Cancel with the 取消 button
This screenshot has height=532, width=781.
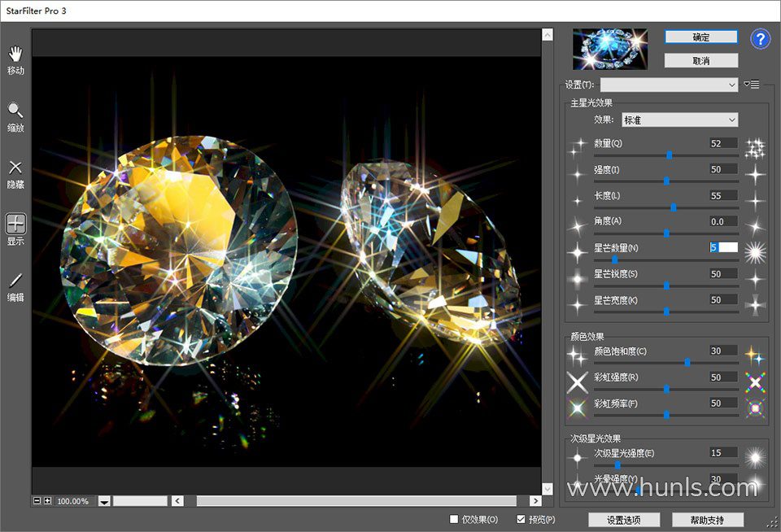pyautogui.click(x=700, y=61)
